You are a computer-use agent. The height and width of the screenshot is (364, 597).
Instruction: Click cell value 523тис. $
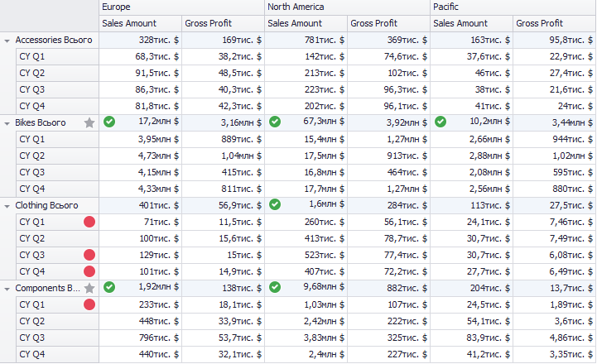(x=325, y=255)
